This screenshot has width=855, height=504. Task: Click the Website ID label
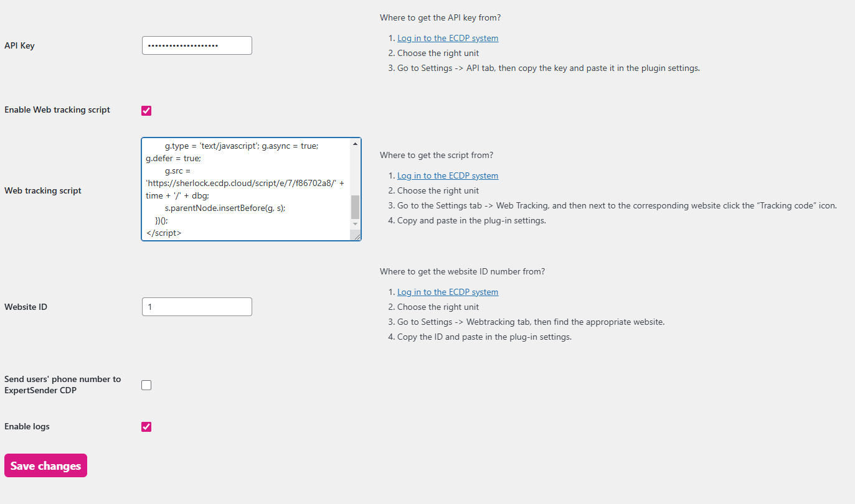click(26, 306)
